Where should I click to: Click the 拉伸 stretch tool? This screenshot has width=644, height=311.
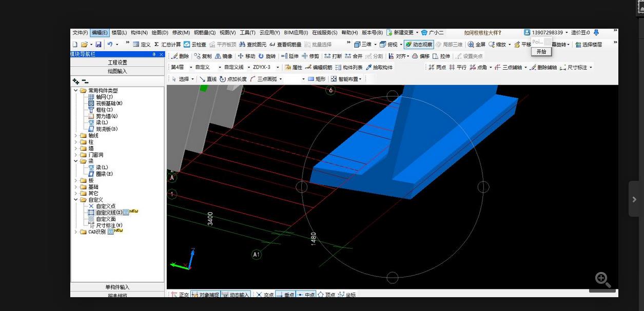coord(441,56)
